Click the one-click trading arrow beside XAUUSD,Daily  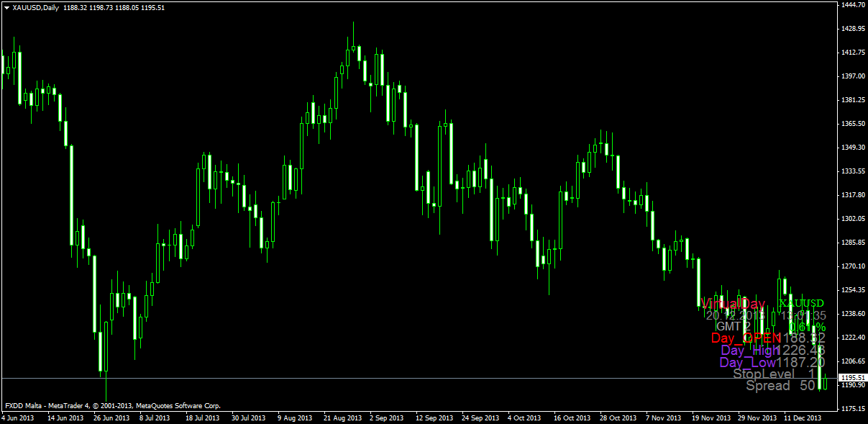pyautogui.click(x=6, y=7)
